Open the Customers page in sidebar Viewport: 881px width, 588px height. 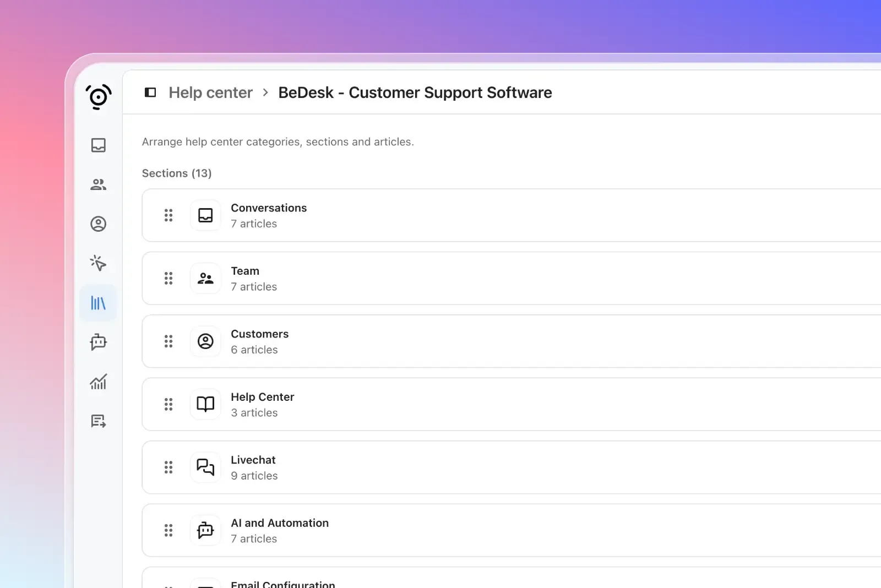[98, 224]
